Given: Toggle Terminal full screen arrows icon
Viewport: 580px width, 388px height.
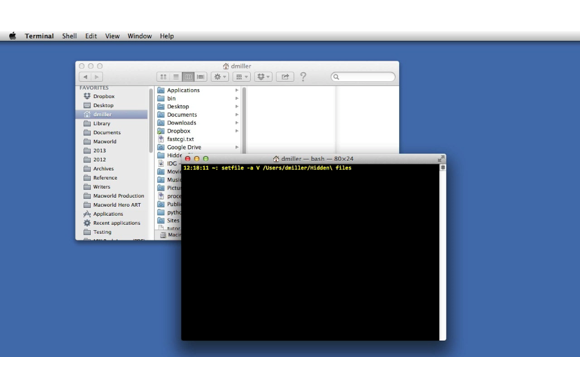Looking at the screenshot, I should coord(441,159).
